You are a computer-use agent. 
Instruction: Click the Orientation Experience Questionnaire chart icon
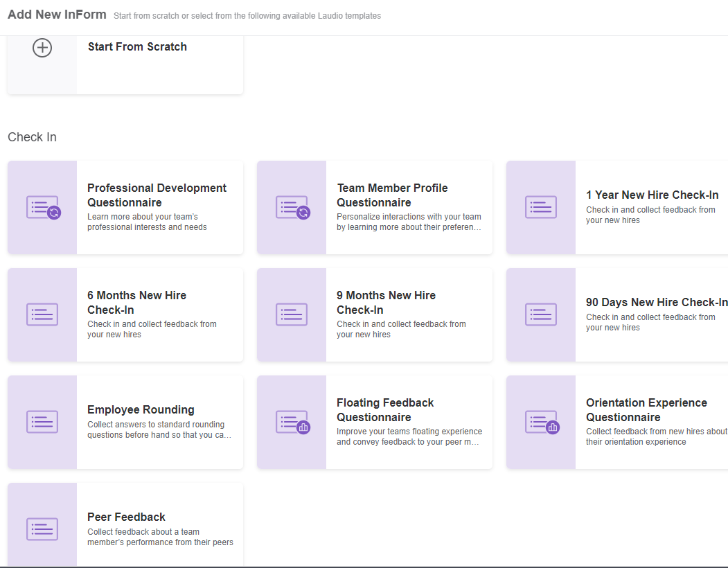pos(552,427)
